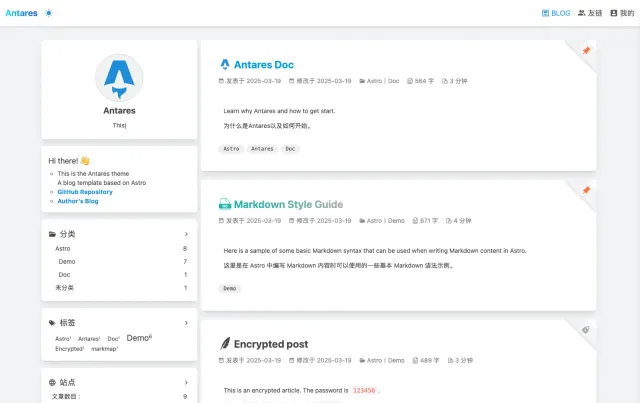Open the GitHub Repository link
640x403 pixels.
[85, 192]
